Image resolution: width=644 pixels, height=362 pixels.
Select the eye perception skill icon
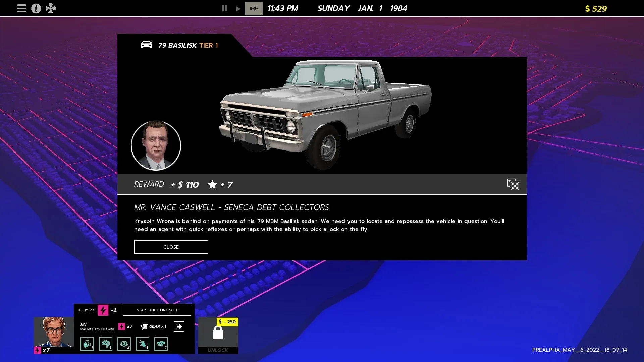tap(124, 344)
